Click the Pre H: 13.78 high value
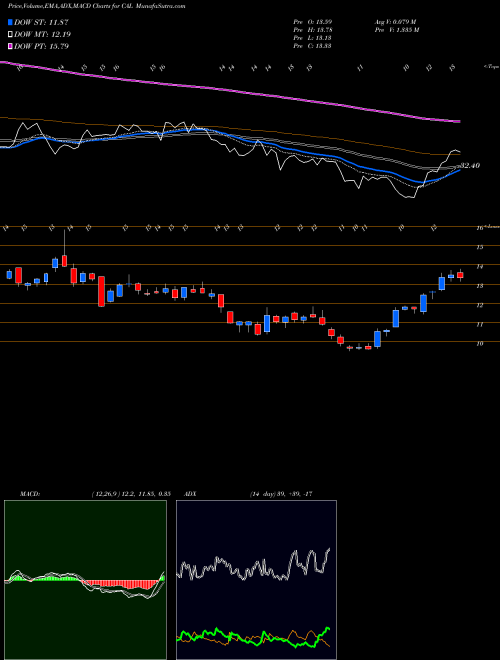The image size is (500, 660). (x=313, y=30)
